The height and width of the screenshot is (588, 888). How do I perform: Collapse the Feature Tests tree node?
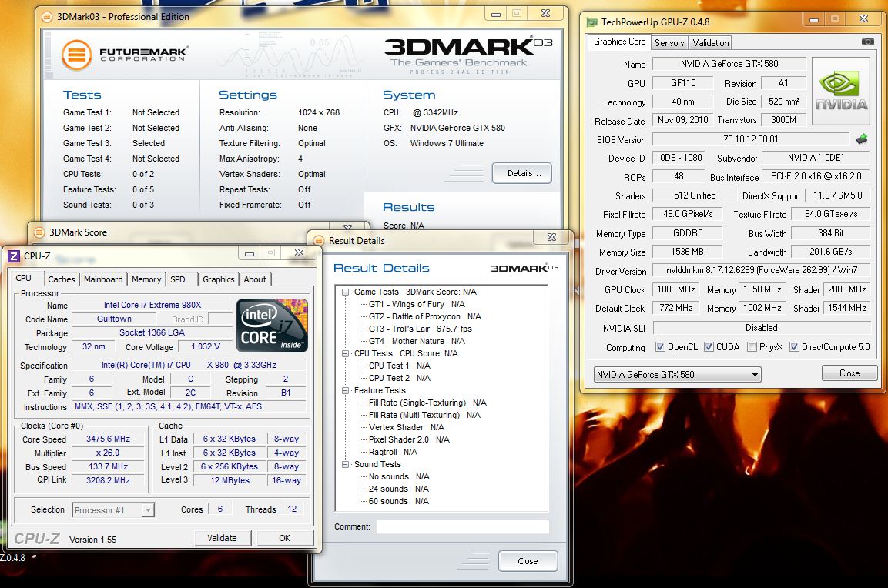click(x=346, y=391)
